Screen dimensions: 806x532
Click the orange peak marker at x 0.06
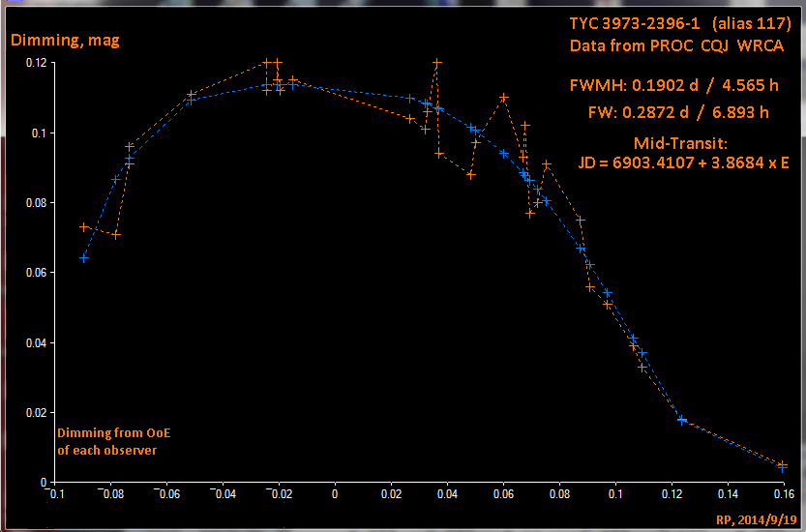(504, 98)
